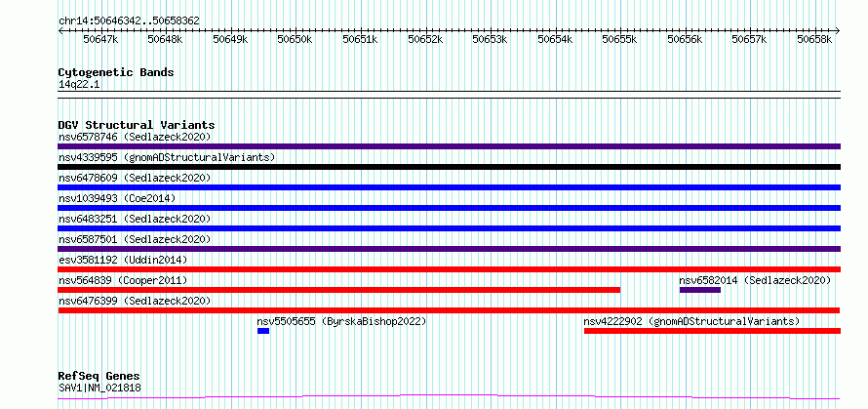868x409 pixels.
Task: Click the 50656k ruler mark
Action: click(x=685, y=39)
